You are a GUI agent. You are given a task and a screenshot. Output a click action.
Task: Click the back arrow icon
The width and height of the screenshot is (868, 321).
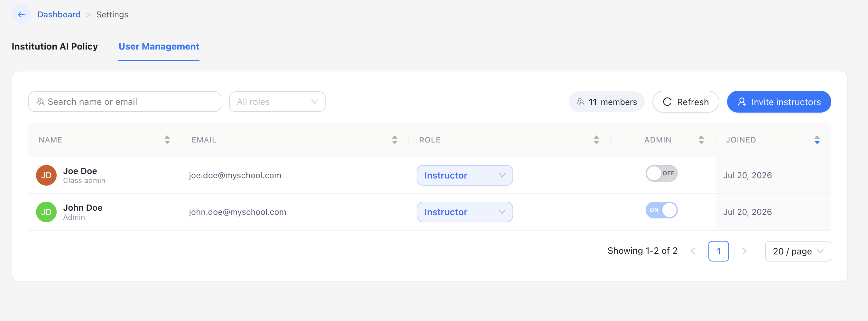click(21, 14)
